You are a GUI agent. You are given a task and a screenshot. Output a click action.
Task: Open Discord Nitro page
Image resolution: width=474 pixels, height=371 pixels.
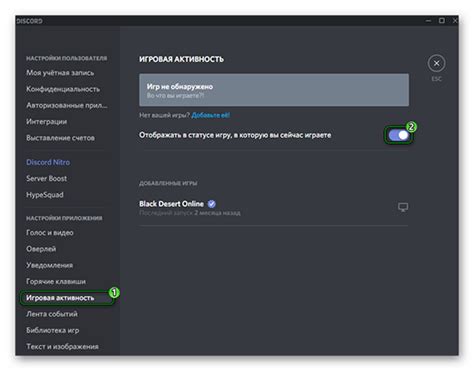click(48, 162)
